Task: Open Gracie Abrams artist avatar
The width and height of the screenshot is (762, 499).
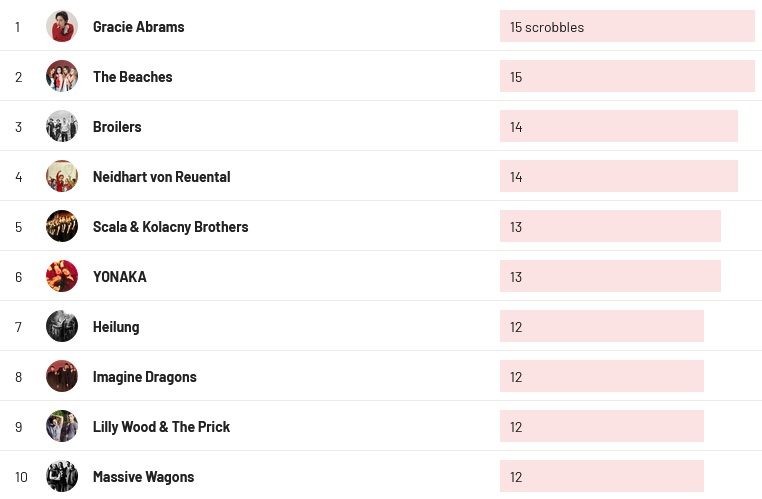Action: tap(62, 26)
